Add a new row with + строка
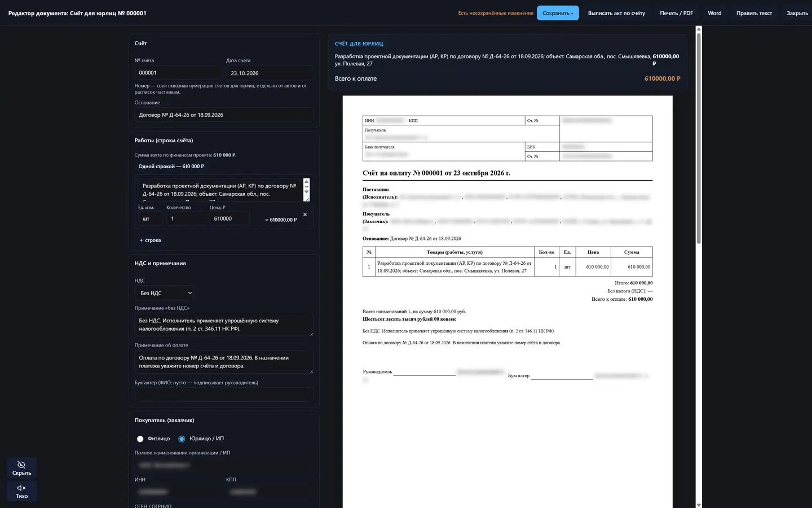The image size is (812, 508). point(150,240)
